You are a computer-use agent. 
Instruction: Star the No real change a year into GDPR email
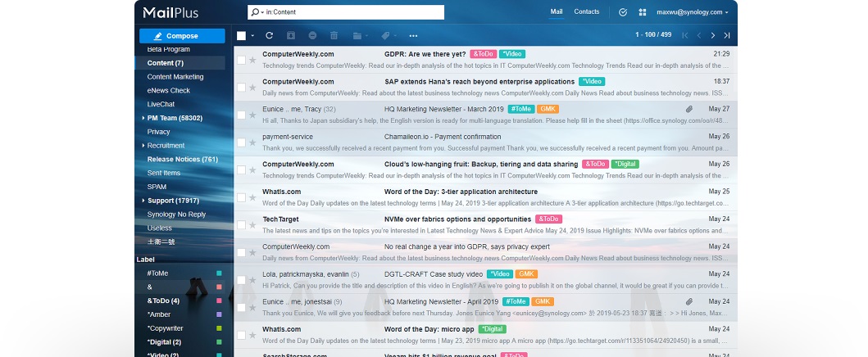point(252,252)
